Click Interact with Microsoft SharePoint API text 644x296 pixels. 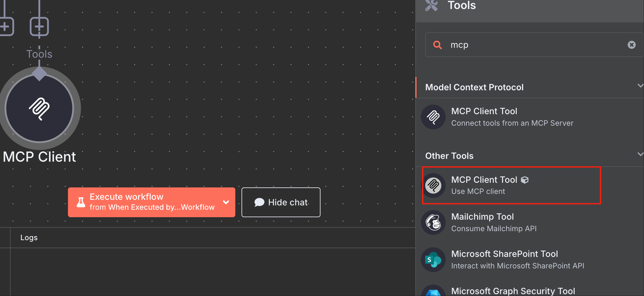[518, 266]
